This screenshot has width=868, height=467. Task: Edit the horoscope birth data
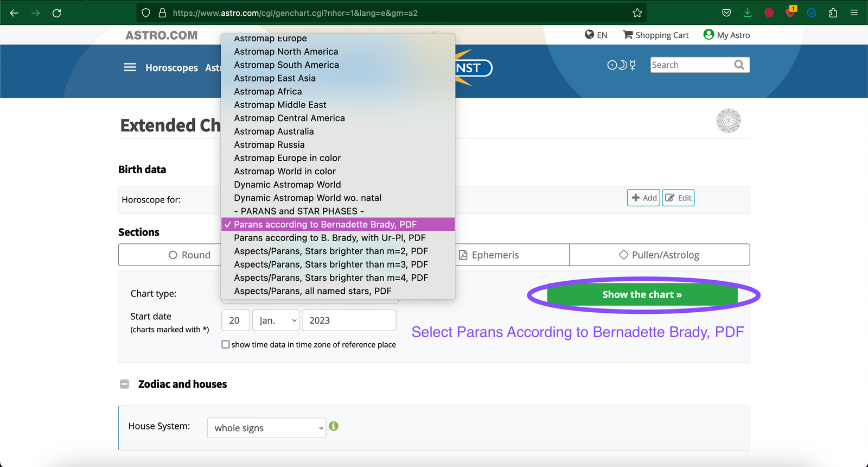678,198
